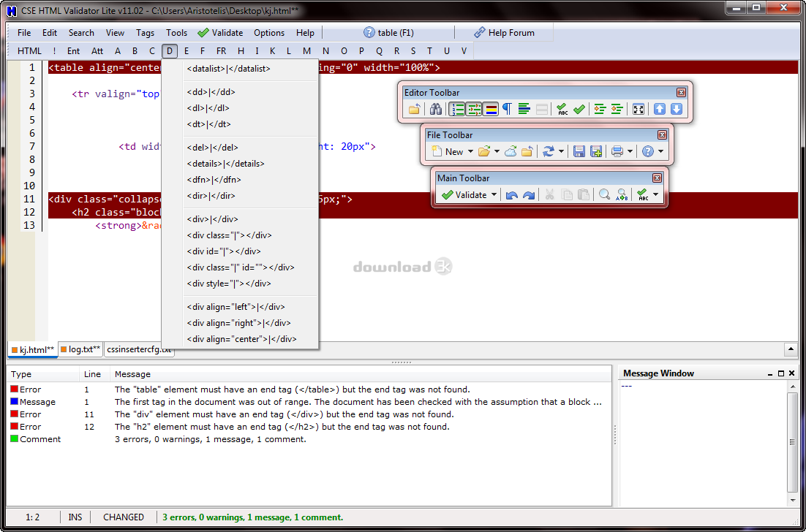Open the Help Forum link

[x=504, y=32]
